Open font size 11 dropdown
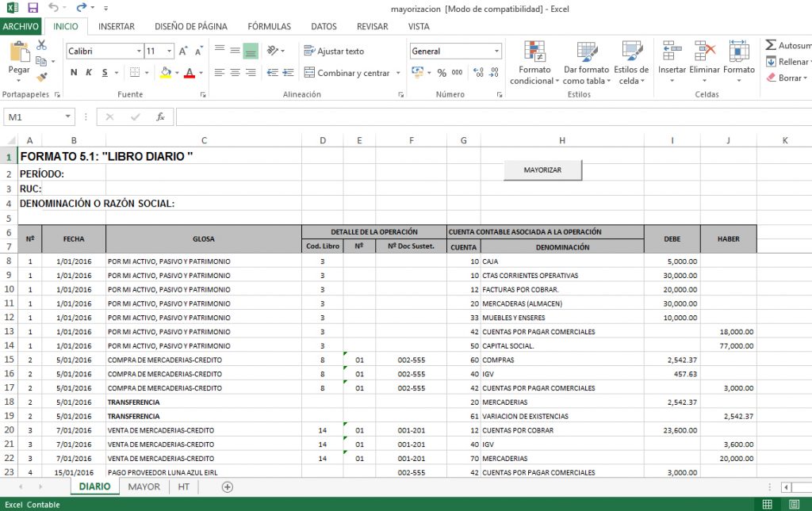The width and height of the screenshot is (812, 511). (x=170, y=51)
